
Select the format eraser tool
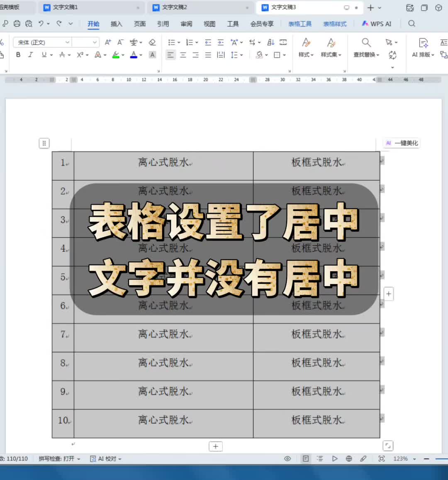coord(152,42)
